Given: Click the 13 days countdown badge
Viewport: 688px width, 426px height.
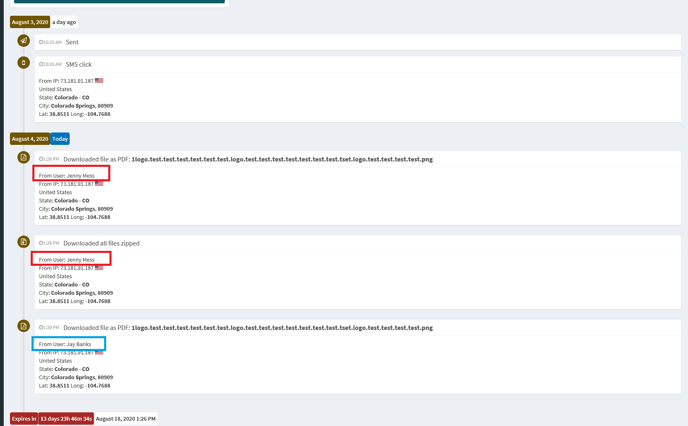Looking at the screenshot, I should tap(66, 419).
